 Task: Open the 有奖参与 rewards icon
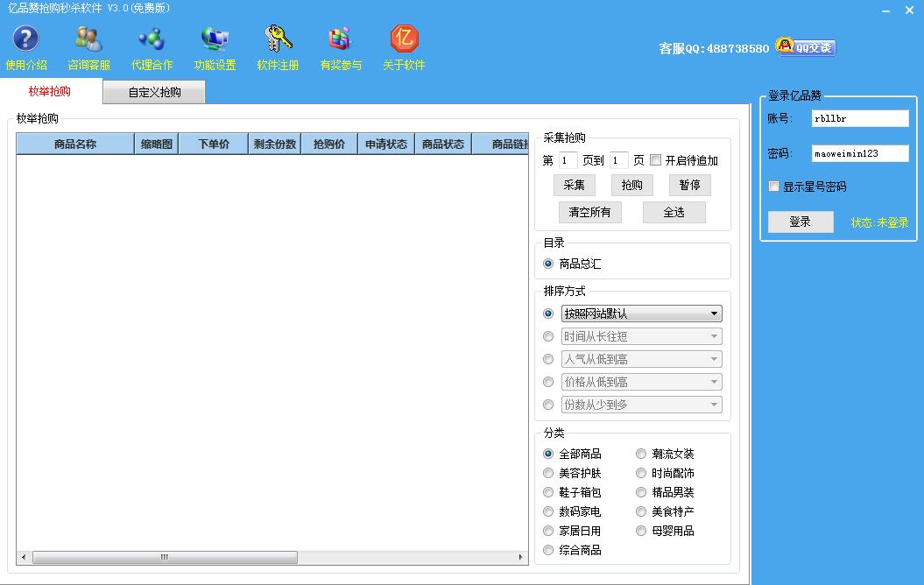(x=341, y=39)
